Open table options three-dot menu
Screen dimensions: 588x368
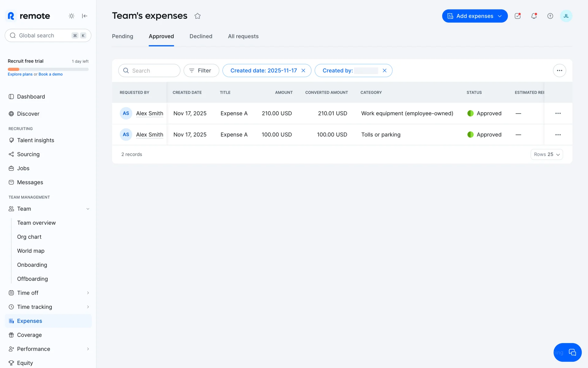559,71
